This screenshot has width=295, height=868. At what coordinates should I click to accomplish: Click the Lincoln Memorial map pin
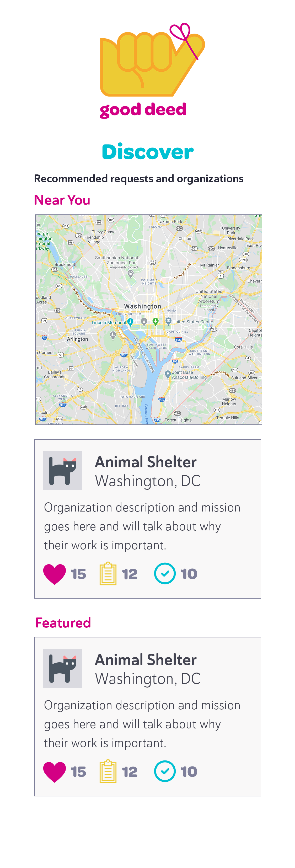(130, 322)
